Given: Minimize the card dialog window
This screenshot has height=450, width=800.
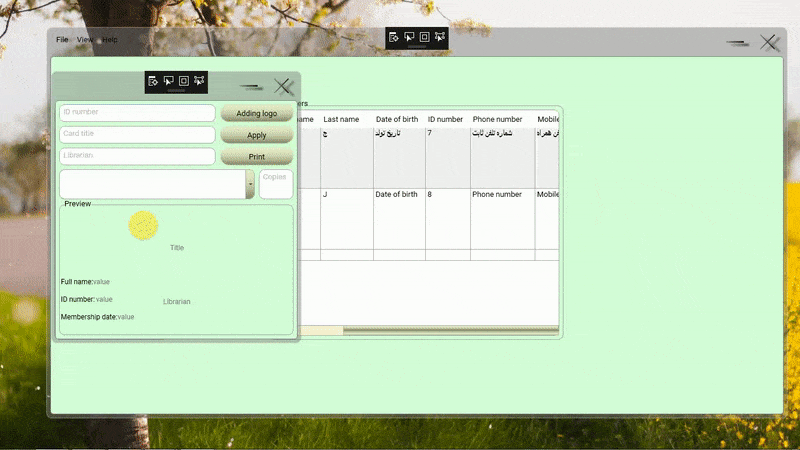Looking at the screenshot, I should (252, 87).
